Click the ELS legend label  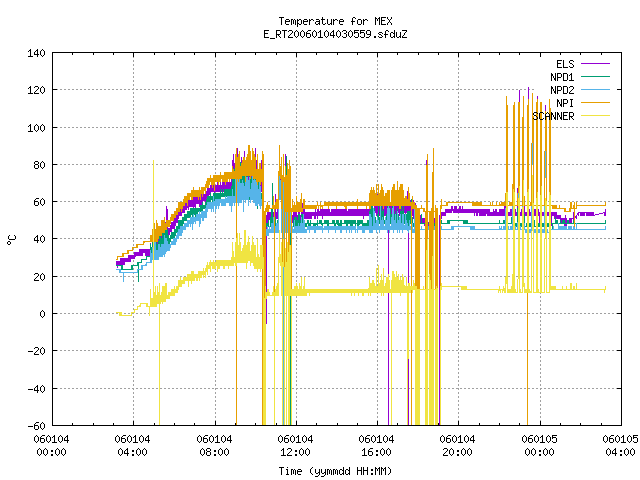point(565,64)
